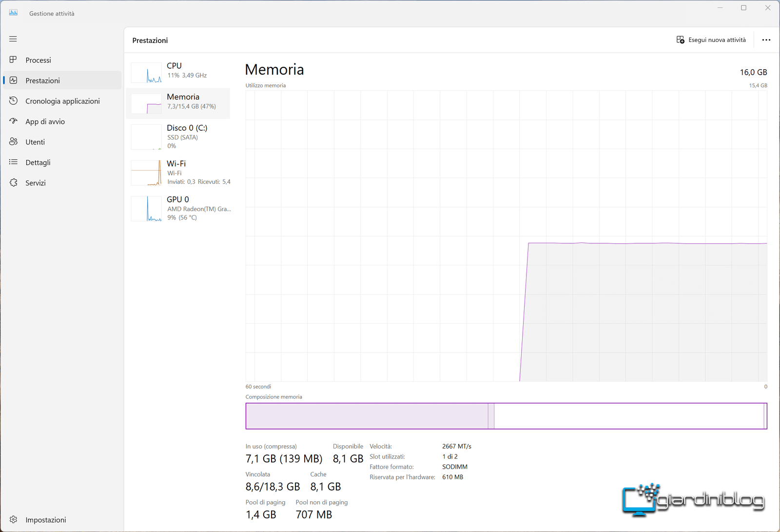
Task: Click the Prestazioni chart icon
Action: click(13, 80)
